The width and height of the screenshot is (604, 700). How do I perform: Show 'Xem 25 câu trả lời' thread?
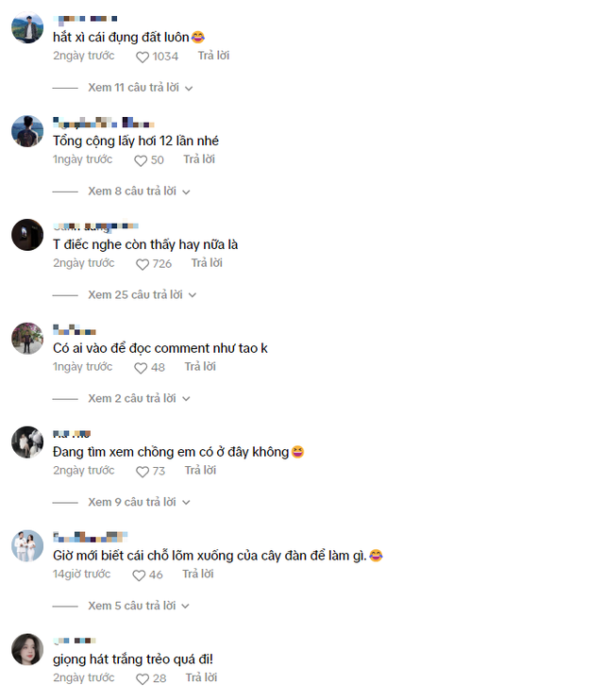(x=143, y=294)
